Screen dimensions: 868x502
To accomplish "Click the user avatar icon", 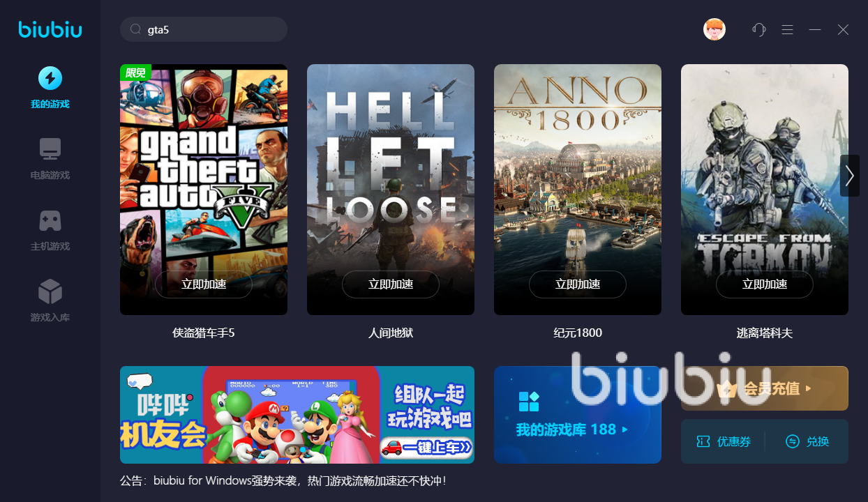I will (x=714, y=29).
